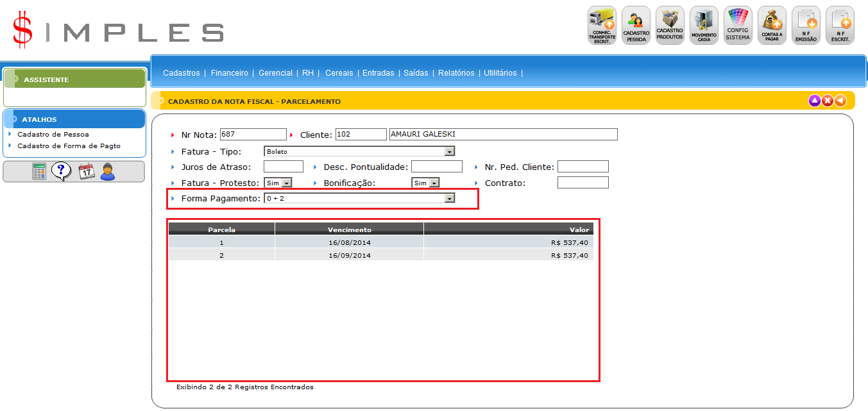Open Cadastro Produtos box icon
The height and width of the screenshot is (411, 868).
point(670,26)
